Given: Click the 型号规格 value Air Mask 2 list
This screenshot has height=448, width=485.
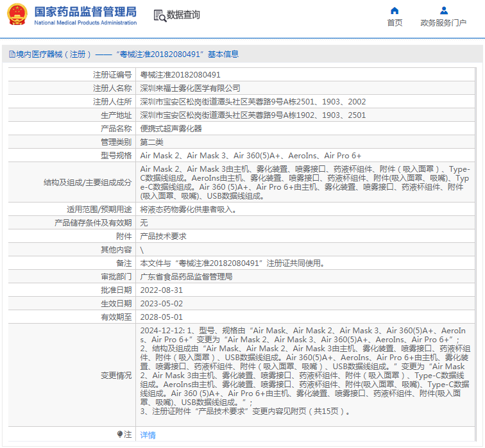Looking at the screenshot, I should point(251,156).
